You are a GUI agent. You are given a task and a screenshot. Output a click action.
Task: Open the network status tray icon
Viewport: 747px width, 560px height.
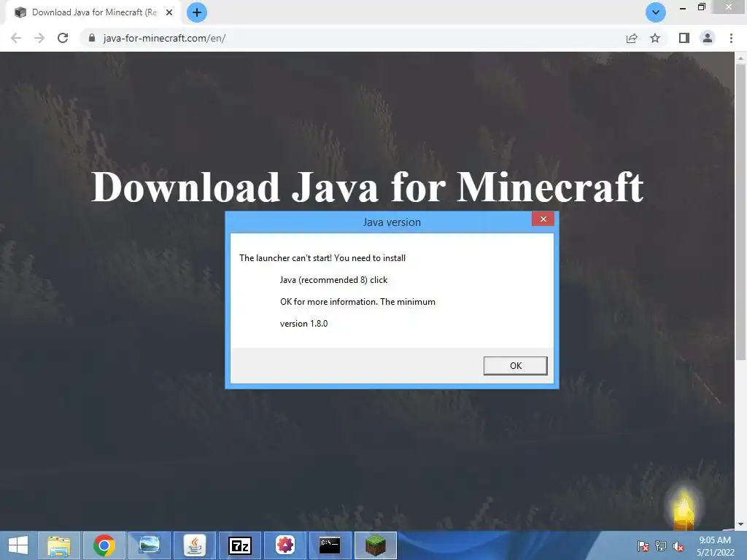661,546
